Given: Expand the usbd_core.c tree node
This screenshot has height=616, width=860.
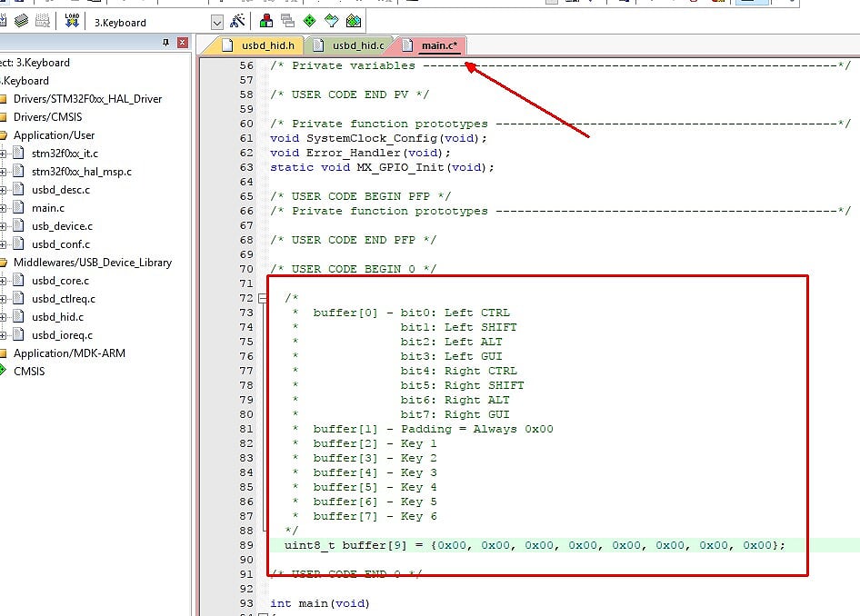Looking at the screenshot, I should click(4, 281).
